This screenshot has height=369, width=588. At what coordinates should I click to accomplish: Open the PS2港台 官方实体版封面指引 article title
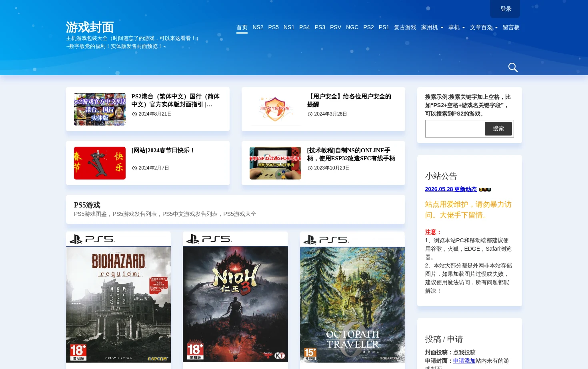point(176,100)
